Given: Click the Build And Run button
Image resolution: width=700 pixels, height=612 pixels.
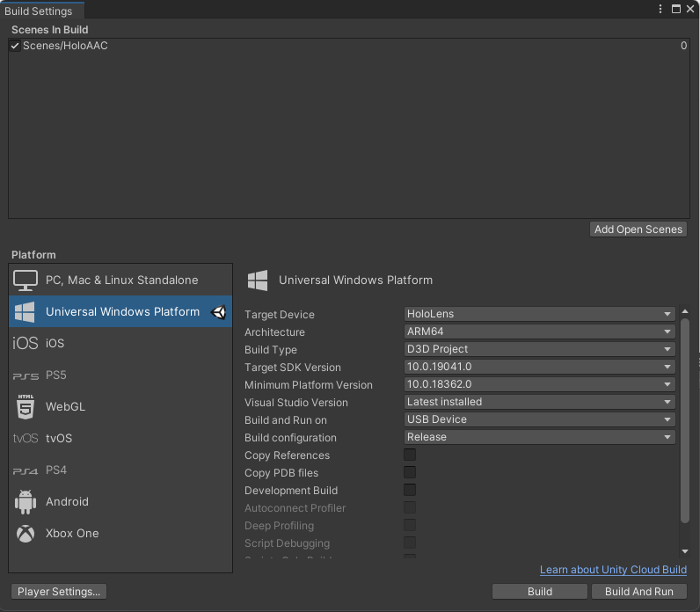Looking at the screenshot, I should (638, 592).
